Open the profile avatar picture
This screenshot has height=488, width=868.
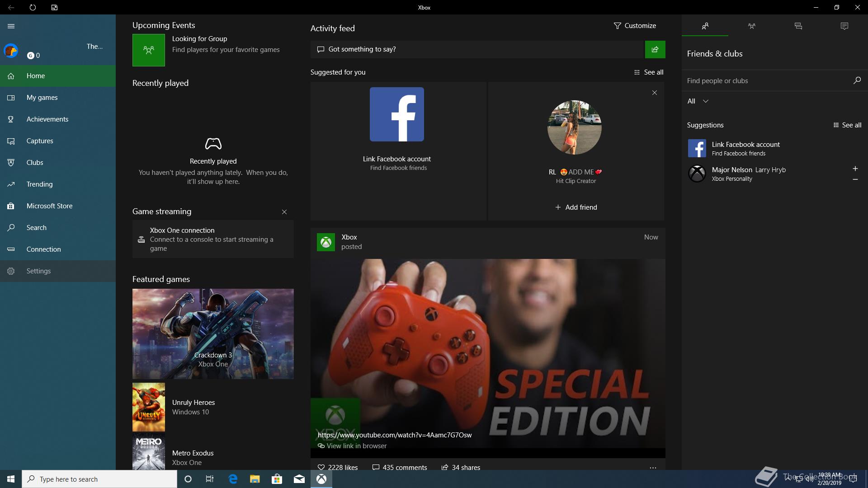pos(11,51)
